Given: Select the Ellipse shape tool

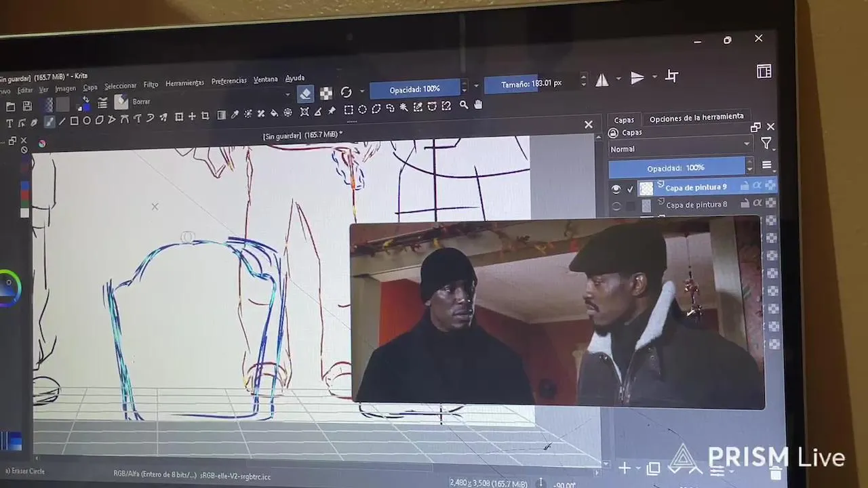Looking at the screenshot, I should [x=87, y=121].
